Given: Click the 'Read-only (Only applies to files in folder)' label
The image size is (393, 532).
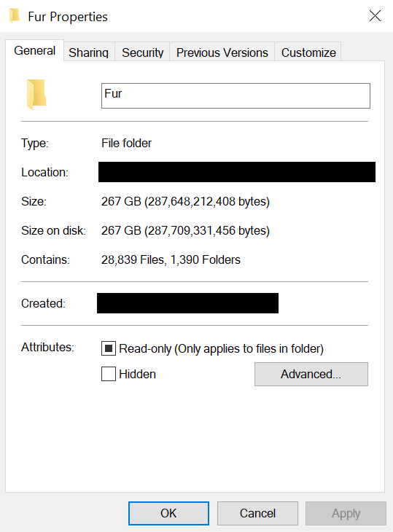Looking at the screenshot, I should tap(221, 349).
